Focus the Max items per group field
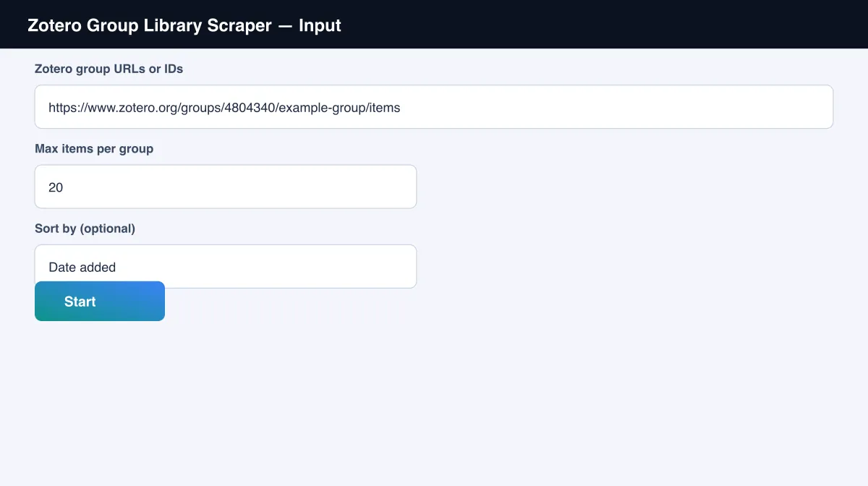 pyautogui.click(x=226, y=187)
